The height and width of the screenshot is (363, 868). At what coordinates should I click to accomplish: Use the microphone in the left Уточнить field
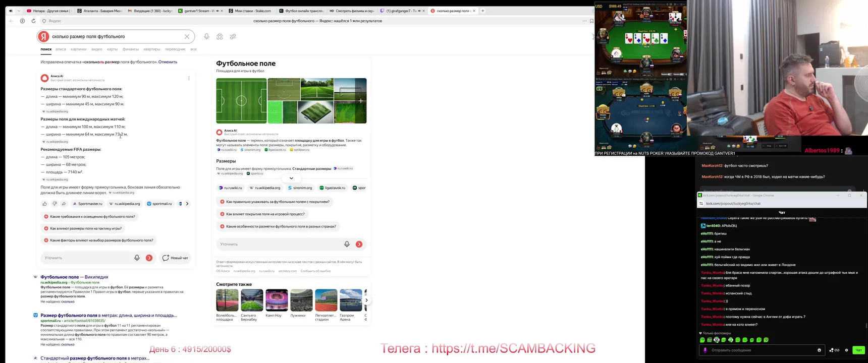(137, 258)
